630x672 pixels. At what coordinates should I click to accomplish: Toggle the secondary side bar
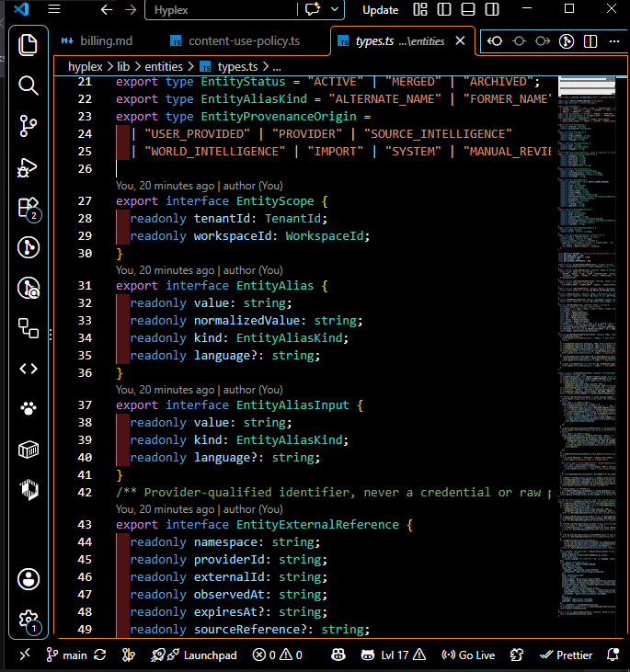(492, 9)
